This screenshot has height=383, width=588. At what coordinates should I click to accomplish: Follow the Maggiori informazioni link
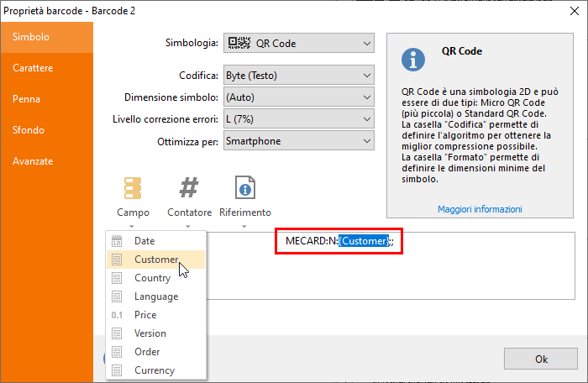[480, 209]
